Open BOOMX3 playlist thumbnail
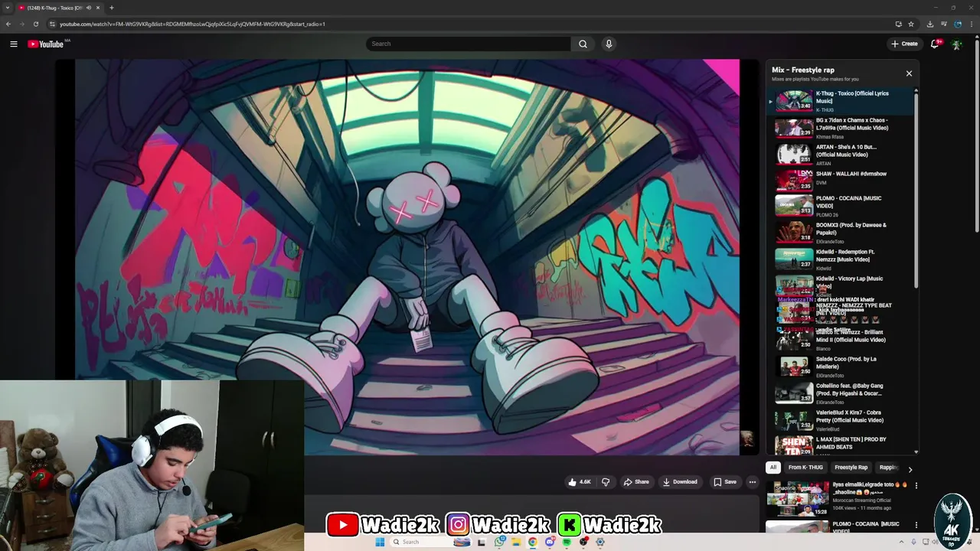 [x=794, y=232]
